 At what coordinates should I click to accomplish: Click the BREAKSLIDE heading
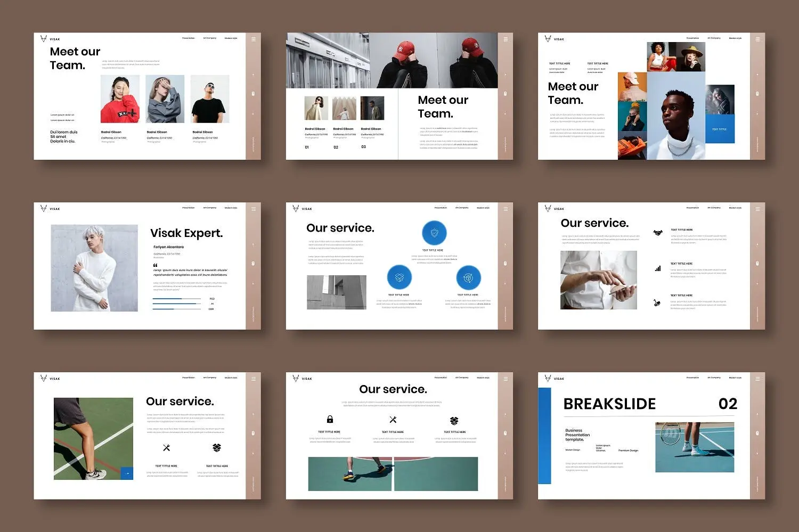tap(609, 404)
